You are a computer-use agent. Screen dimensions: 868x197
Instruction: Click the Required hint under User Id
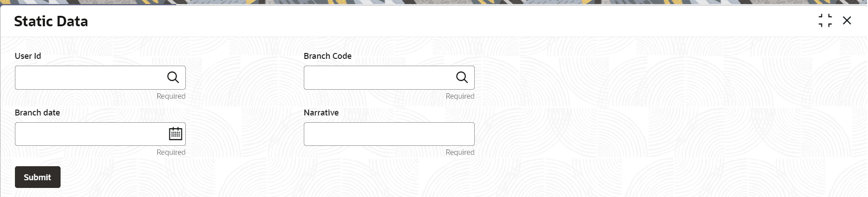pos(171,96)
